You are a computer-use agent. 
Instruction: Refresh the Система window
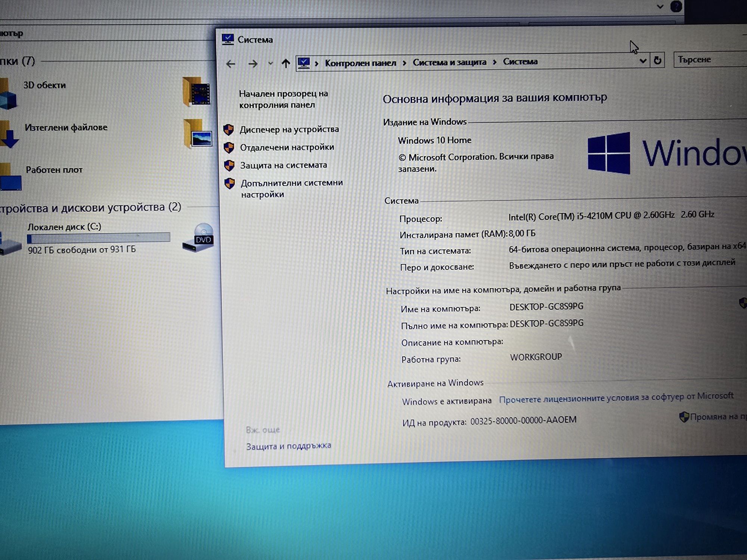pos(657,60)
